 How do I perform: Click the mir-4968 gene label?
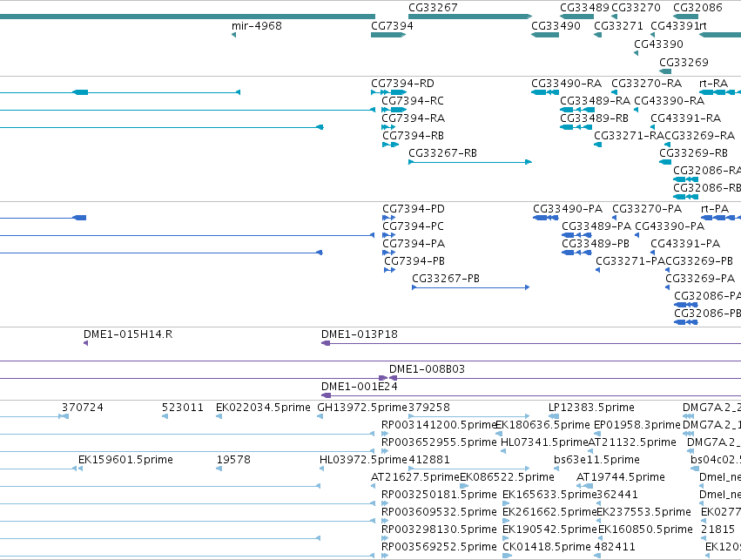point(257,25)
